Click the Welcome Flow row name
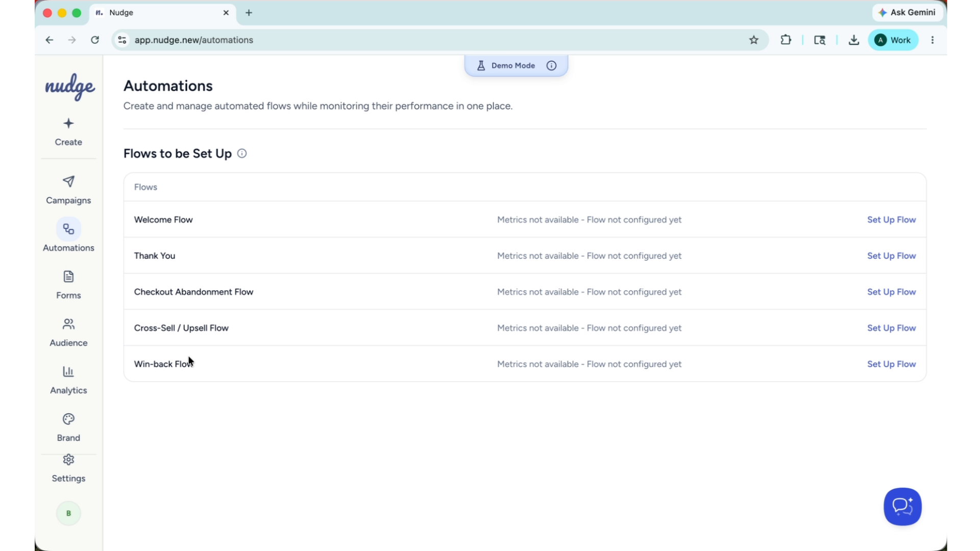 (163, 219)
